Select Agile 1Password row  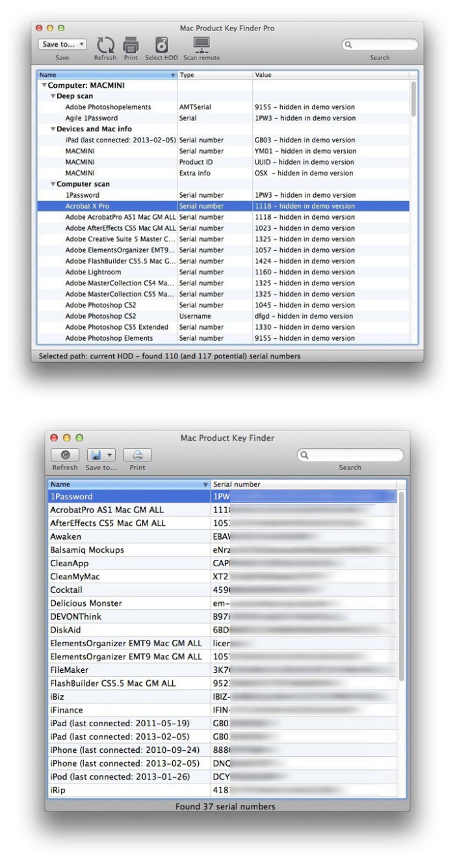pyautogui.click(x=224, y=118)
